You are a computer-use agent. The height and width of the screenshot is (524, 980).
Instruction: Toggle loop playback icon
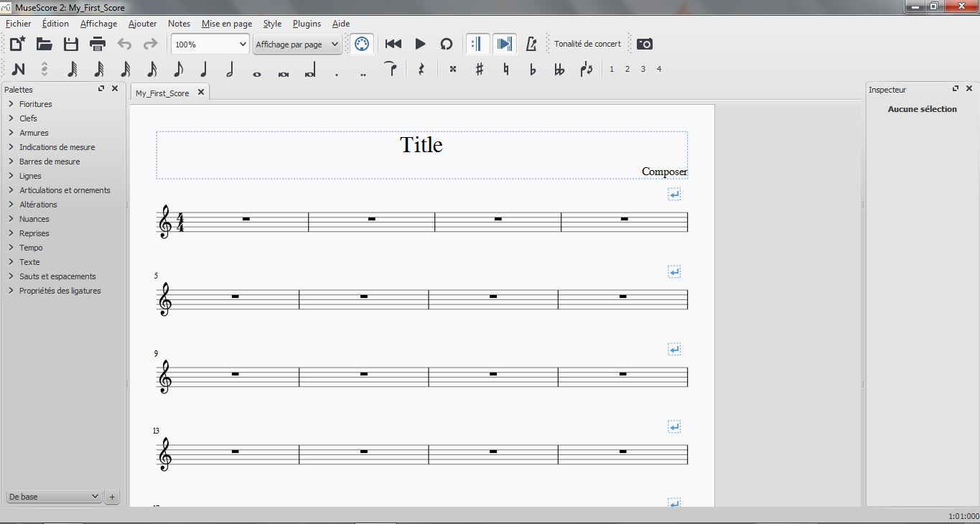coord(447,44)
